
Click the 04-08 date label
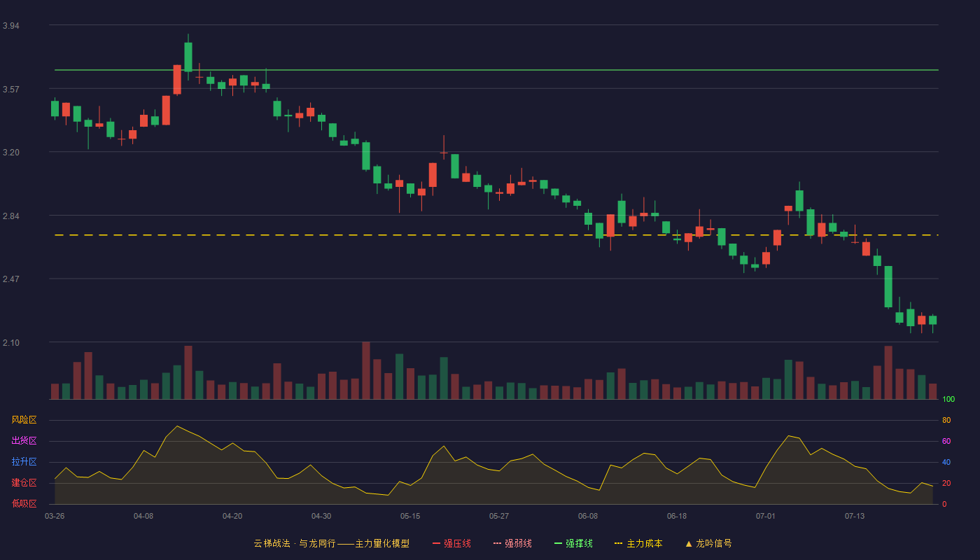tap(143, 516)
